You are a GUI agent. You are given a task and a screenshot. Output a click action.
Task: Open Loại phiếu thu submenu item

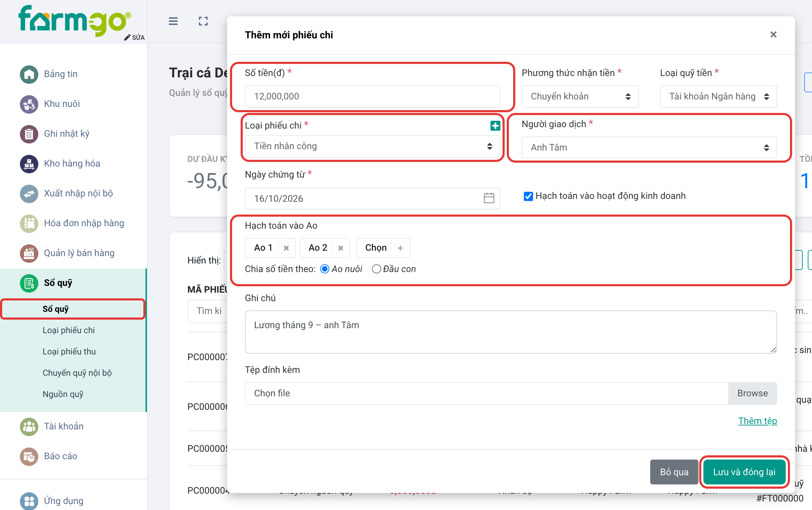pos(69,352)
